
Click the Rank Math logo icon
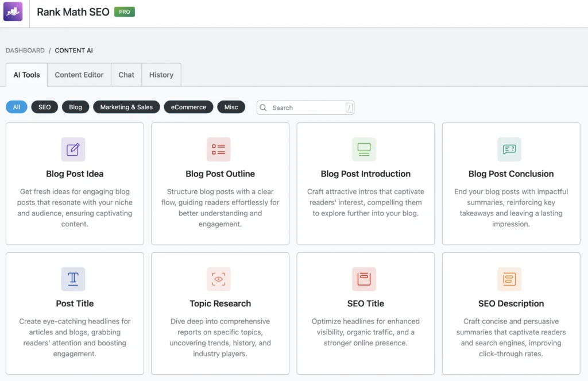click(x=13, y=11)
